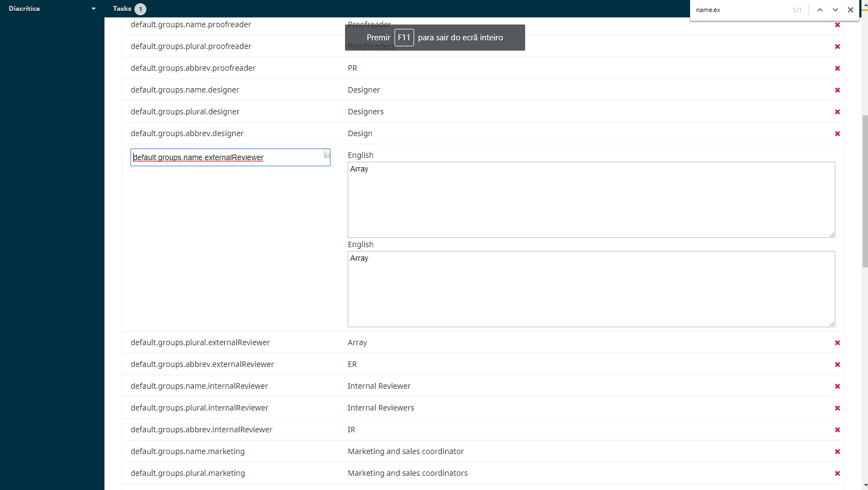The height and width of the screenshot is (490, 868).
Task: Select key default.groups.name.designer
Action: click(x=185, y=90)
